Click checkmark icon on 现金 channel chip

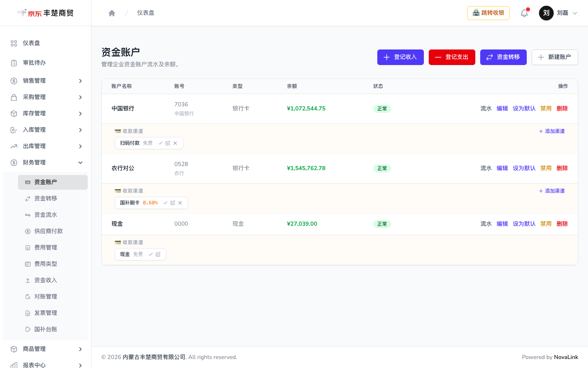click(151, 254)
